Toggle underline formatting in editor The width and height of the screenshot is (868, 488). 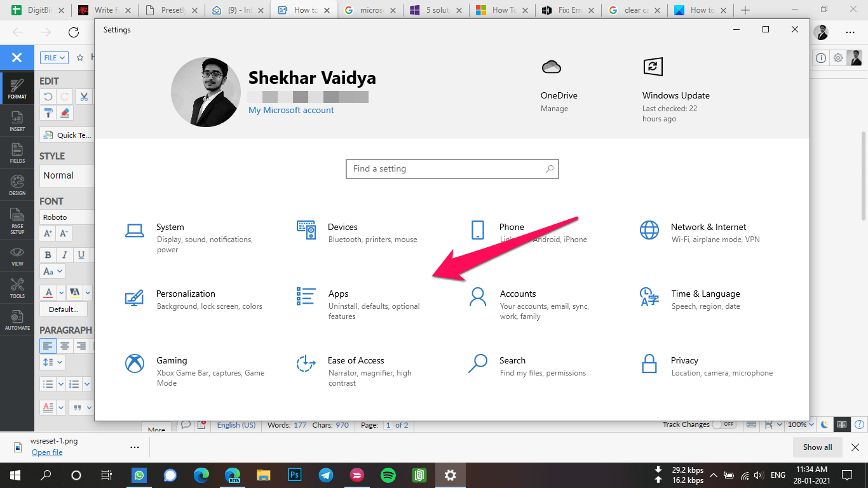click(81, 255)
